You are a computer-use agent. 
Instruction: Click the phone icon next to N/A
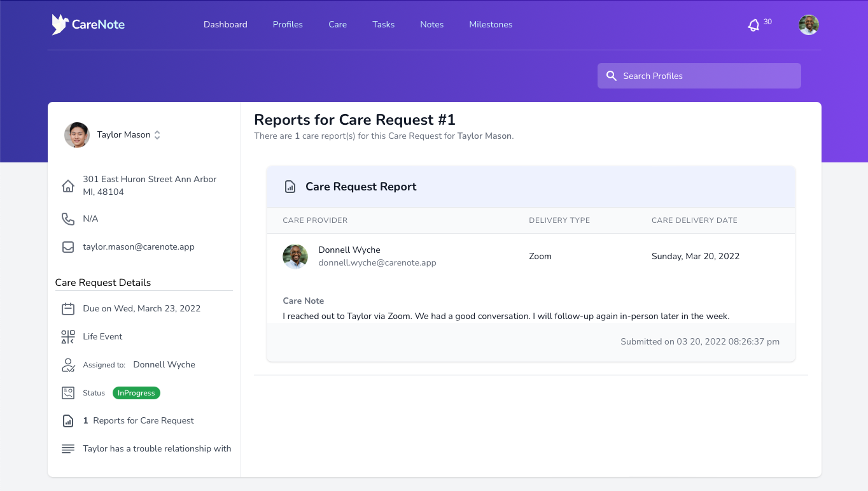(68, 218)
